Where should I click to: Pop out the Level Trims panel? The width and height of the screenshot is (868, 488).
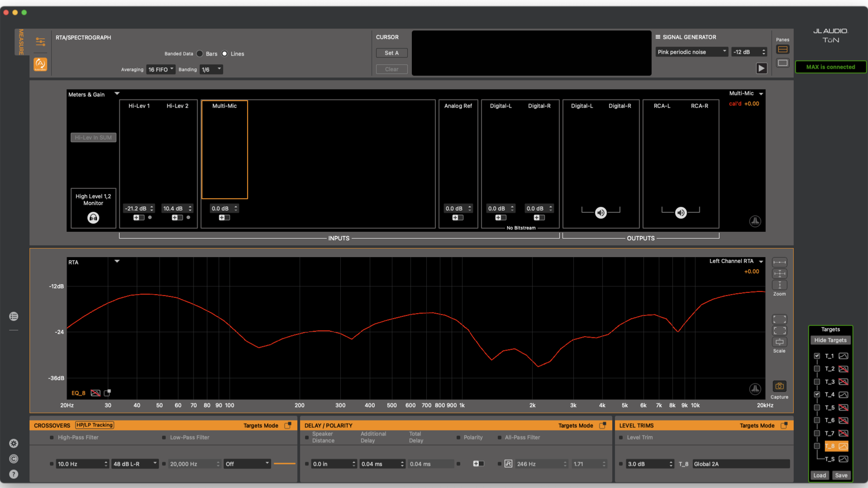[x=784, y=425]
